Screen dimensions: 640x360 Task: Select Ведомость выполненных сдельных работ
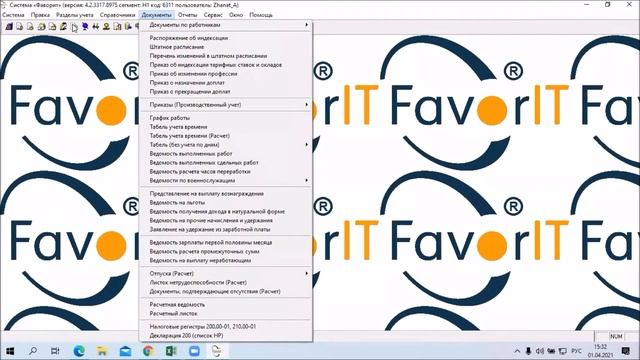point(226,163)
